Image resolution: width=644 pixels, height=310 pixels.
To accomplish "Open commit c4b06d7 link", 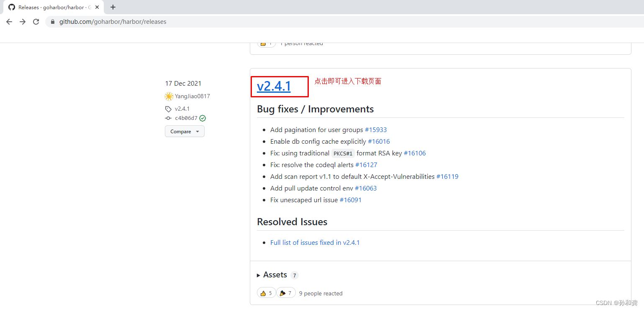I will [186, 118].
